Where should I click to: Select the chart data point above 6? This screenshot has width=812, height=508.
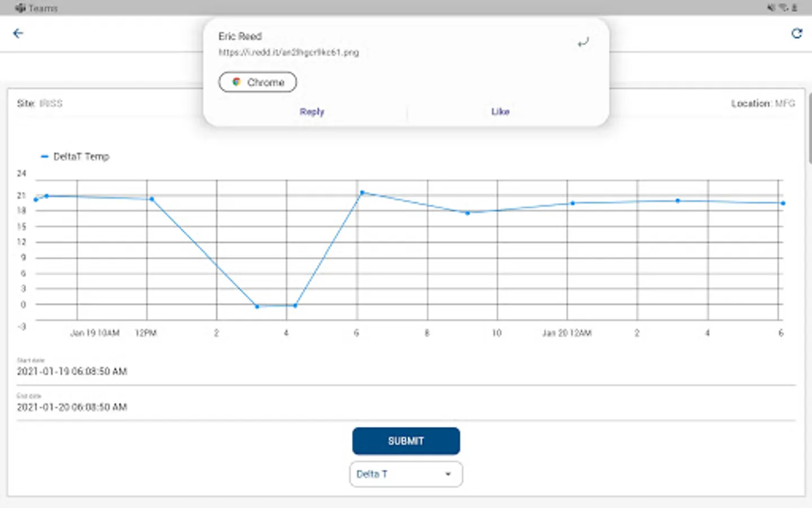coord(362,192)
